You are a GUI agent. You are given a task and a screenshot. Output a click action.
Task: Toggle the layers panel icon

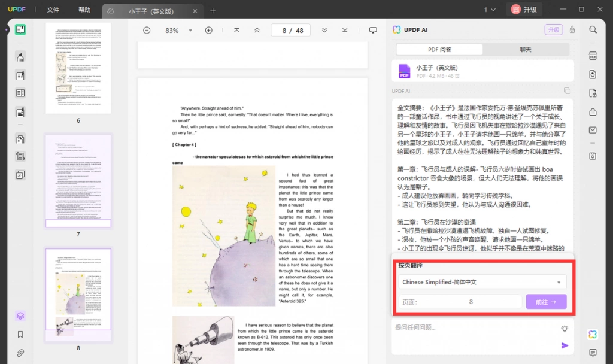pyautogui.click(x=20, y=316)
